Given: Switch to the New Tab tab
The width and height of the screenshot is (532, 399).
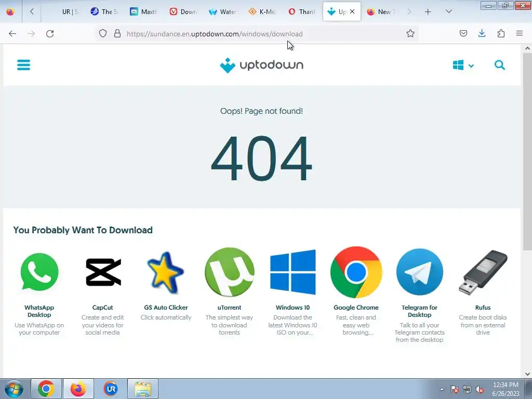Looking at the screenshot, I should click(380, 12).
